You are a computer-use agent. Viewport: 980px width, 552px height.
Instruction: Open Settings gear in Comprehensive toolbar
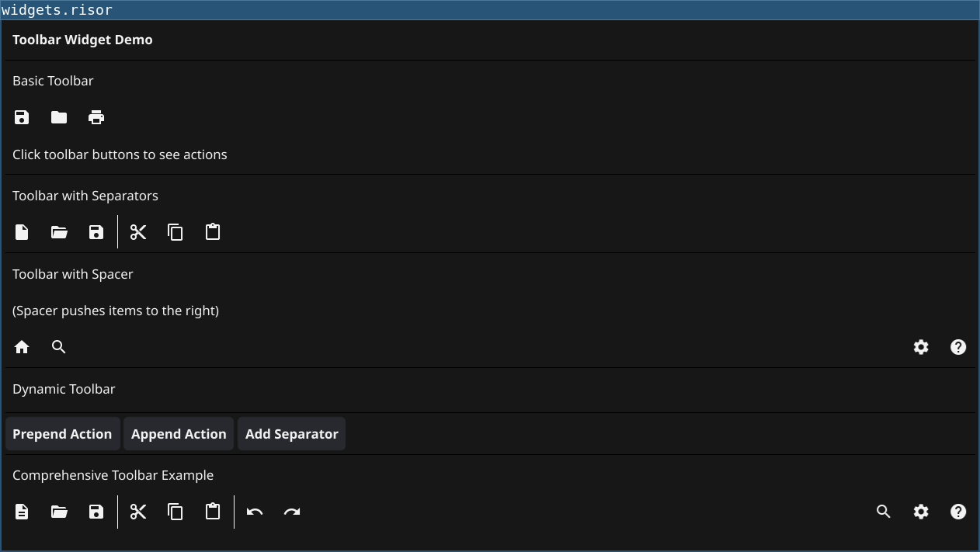pyautogui.click(x=921, y=512)
